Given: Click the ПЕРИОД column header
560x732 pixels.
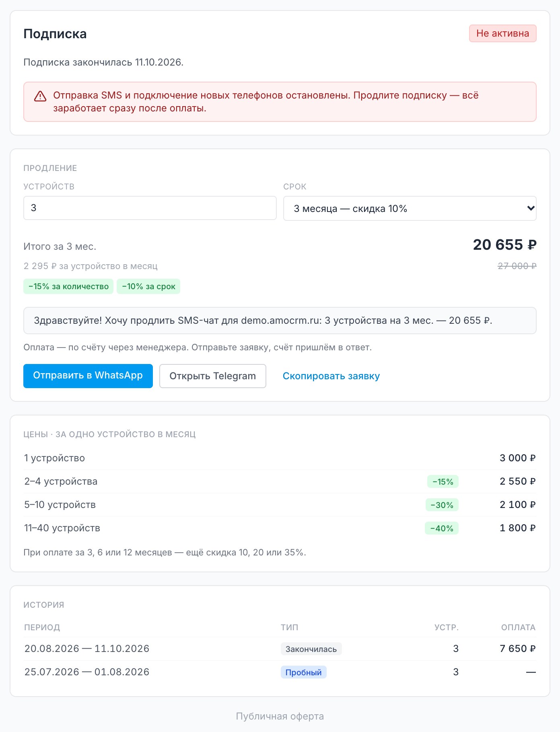Looking at the screenshot, I should pos(42,627).
